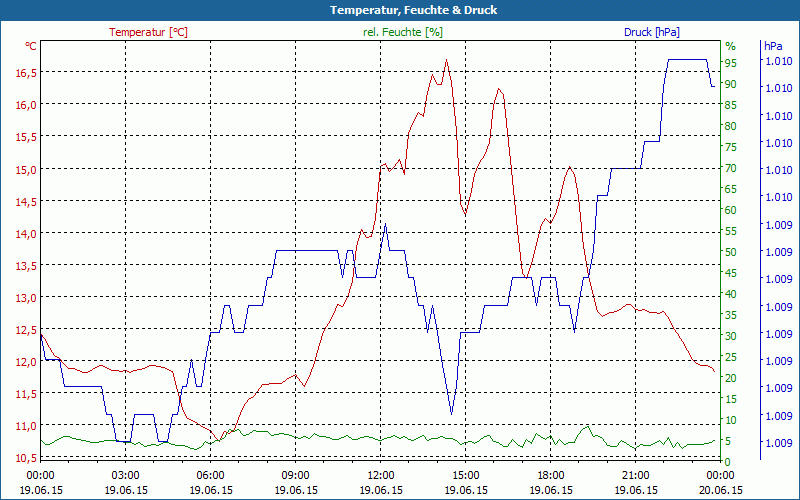
Task: Click the red "°C" axis unit label
Action: (x=31, y=46)
